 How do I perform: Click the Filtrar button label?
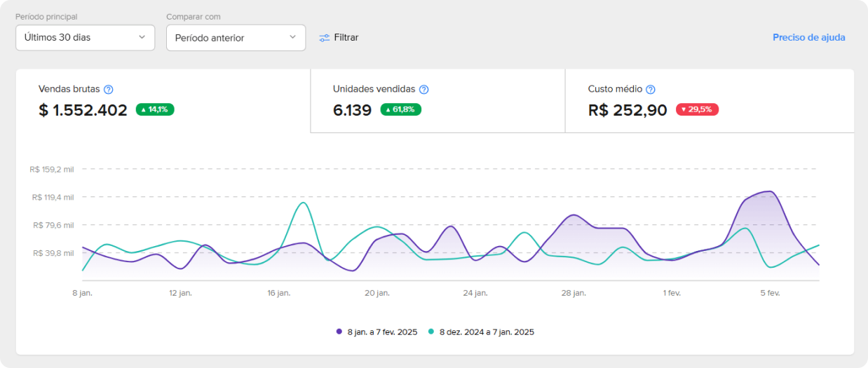point(346,38)
